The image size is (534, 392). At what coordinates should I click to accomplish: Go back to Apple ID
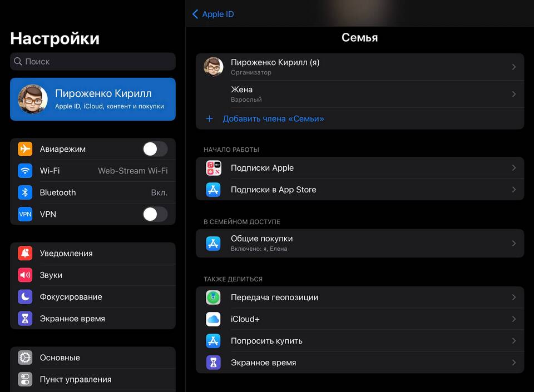213,14
